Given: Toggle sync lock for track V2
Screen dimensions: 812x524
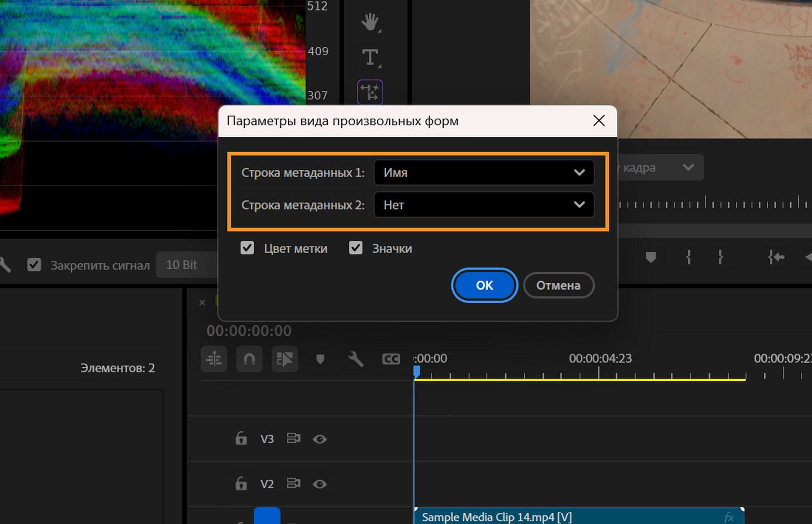Looking at the screenshot, I should (293, 483).
